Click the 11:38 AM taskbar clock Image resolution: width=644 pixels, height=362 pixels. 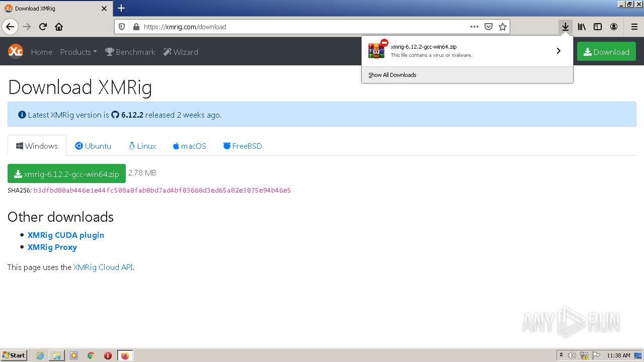click(618, 355)
